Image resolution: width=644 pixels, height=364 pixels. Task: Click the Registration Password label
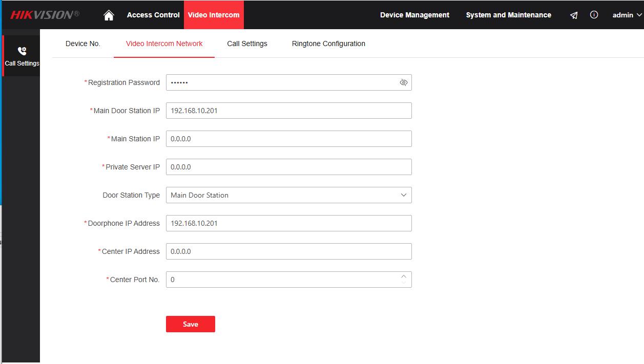click(x=123, y=82)
